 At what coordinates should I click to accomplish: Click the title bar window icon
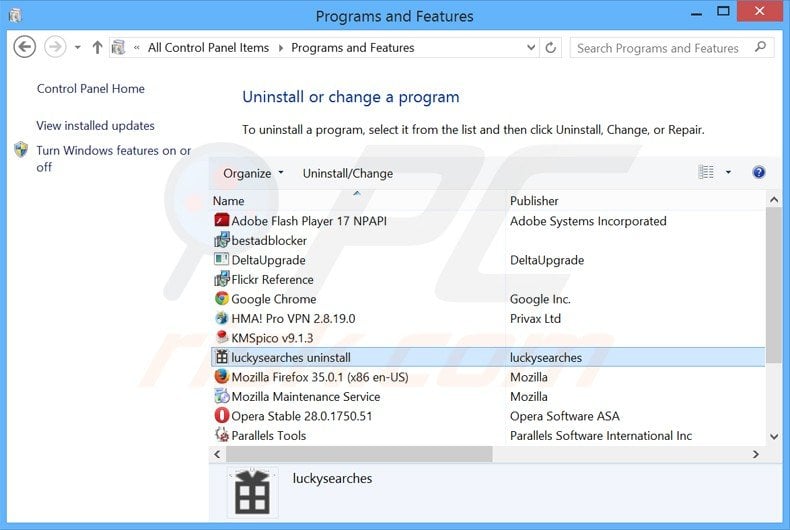click(15, 16)
